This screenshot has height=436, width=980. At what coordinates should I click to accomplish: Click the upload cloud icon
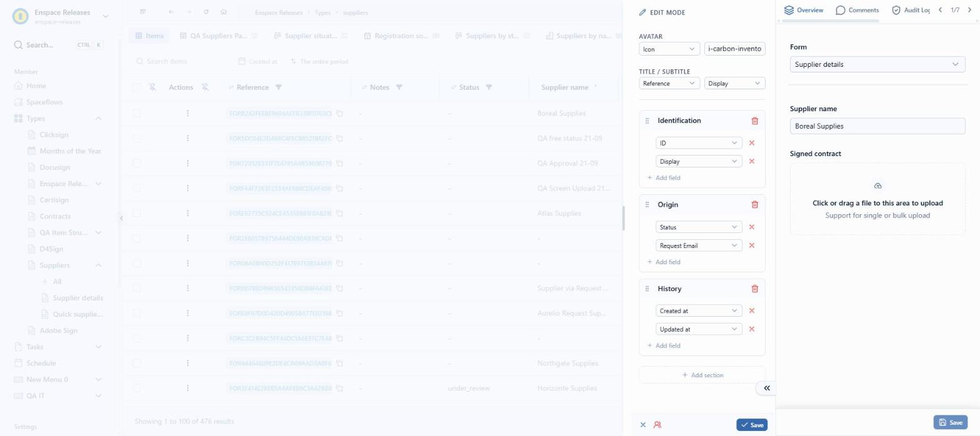877,186
